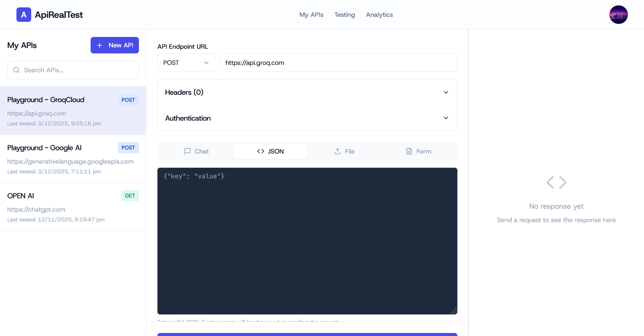Click the code brackets icon in the response panel

(x=556, y=182)
